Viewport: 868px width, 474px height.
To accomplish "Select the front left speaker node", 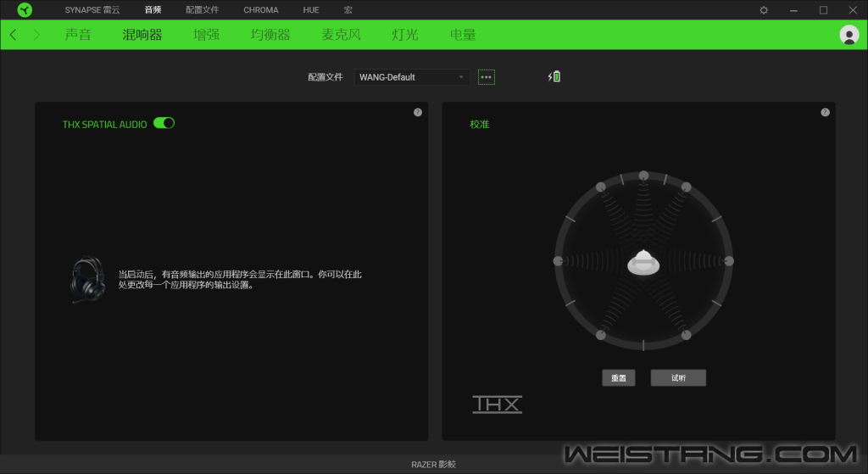I will tap(601, 187).
